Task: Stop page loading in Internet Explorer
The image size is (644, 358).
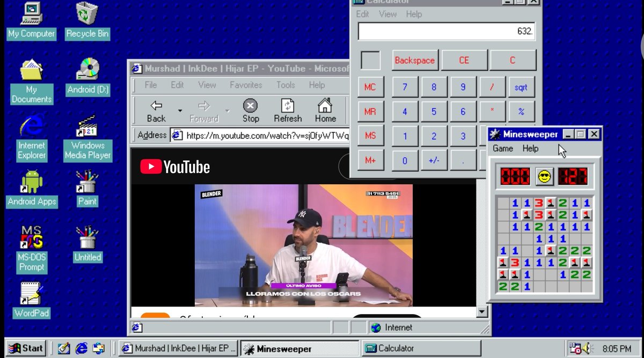Action: tap(250, 111)
